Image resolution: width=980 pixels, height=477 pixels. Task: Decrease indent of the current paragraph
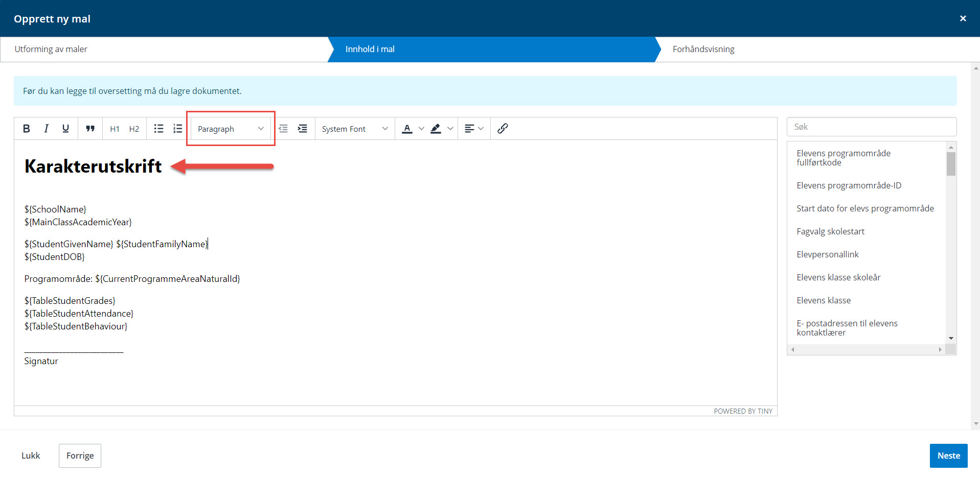(283, 129)
